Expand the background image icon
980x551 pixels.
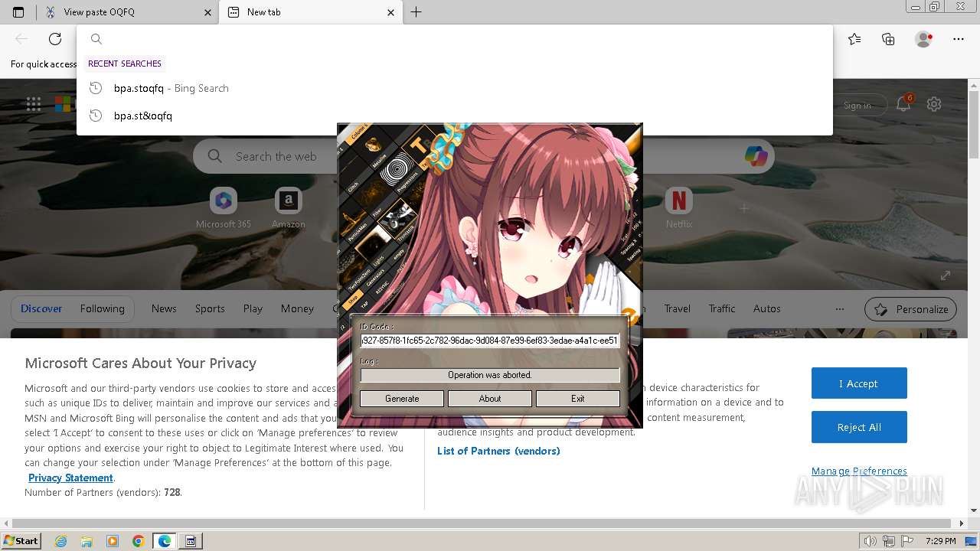pos(946,275)
